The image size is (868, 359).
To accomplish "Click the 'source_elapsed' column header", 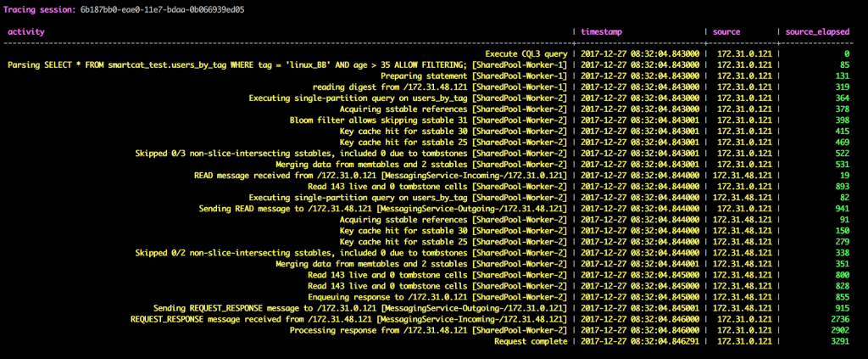I will 818,31.
